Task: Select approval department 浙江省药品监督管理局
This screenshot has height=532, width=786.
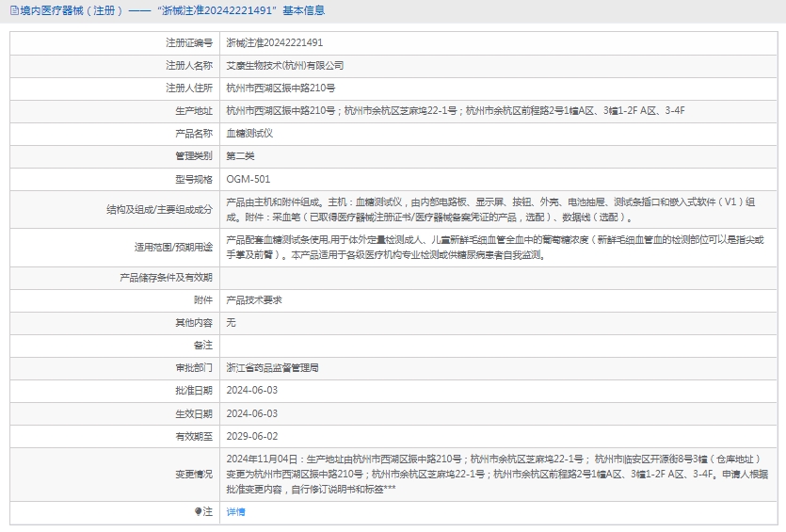Action: coord(272,367)
